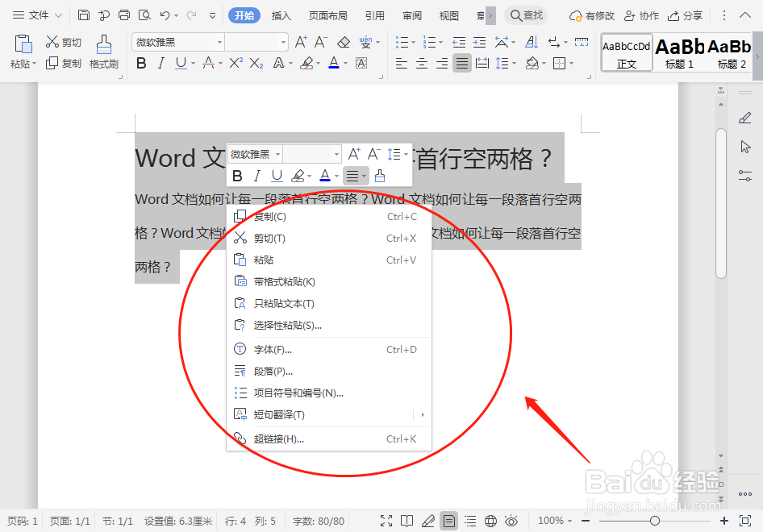
Task: Align text left in ribbon
Action: 402,63
